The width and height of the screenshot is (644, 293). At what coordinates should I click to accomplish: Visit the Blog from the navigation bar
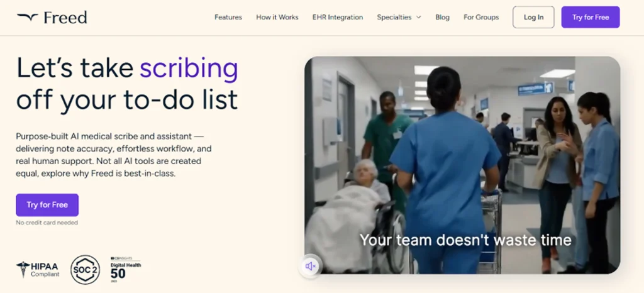coord(442,18)
